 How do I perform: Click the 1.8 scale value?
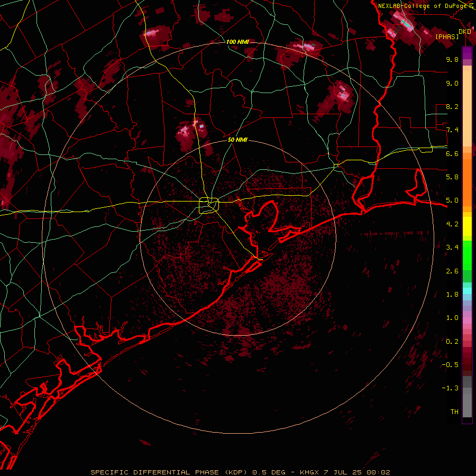pyautogui.click(x=452, y=295)
